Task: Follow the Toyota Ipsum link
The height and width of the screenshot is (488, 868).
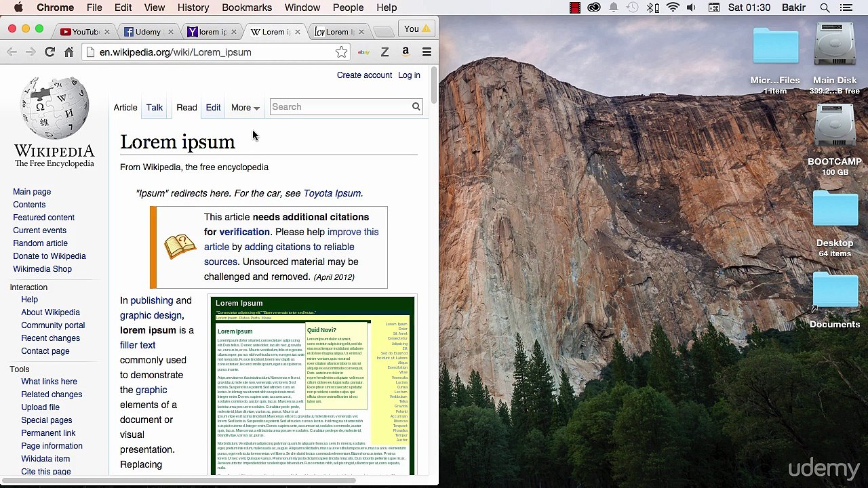Action: point(332,193)
